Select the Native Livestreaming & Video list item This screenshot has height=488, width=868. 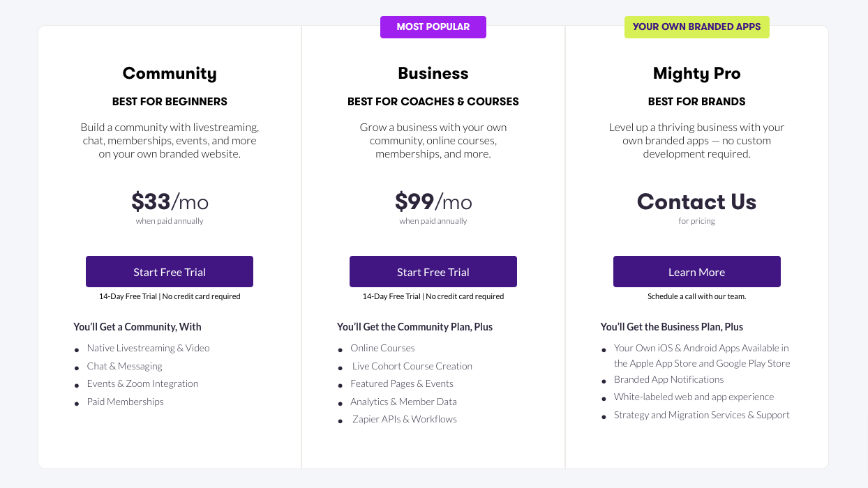(x=148, y=347)
